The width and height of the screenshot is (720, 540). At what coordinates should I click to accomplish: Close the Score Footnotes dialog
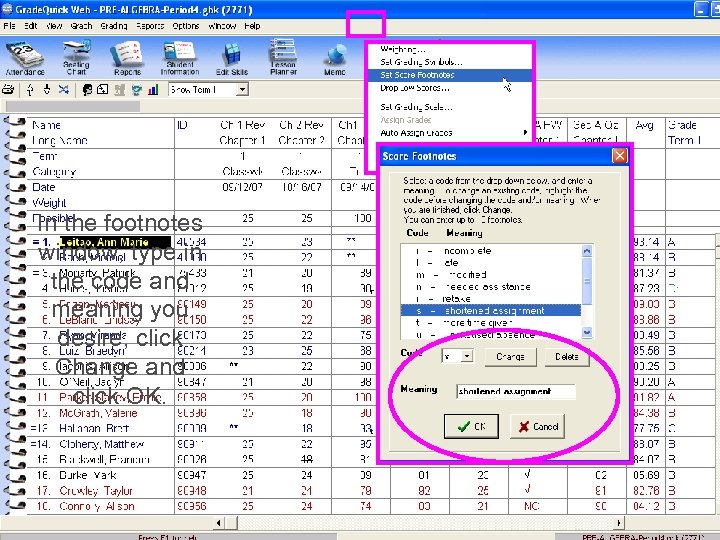point(619,156)
